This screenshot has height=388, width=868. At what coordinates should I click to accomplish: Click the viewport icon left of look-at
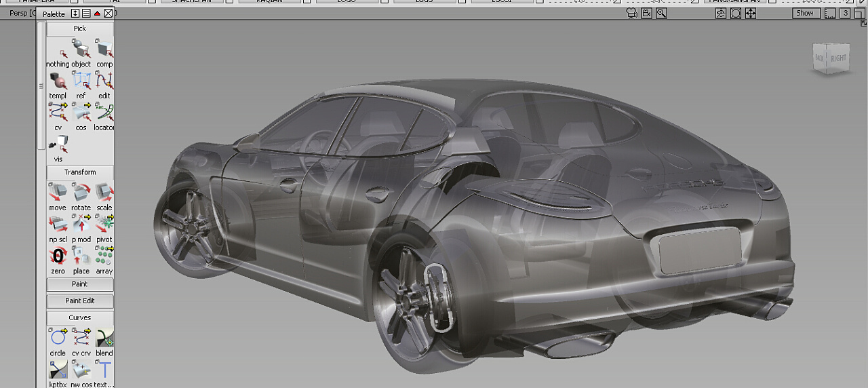[721, 13]
